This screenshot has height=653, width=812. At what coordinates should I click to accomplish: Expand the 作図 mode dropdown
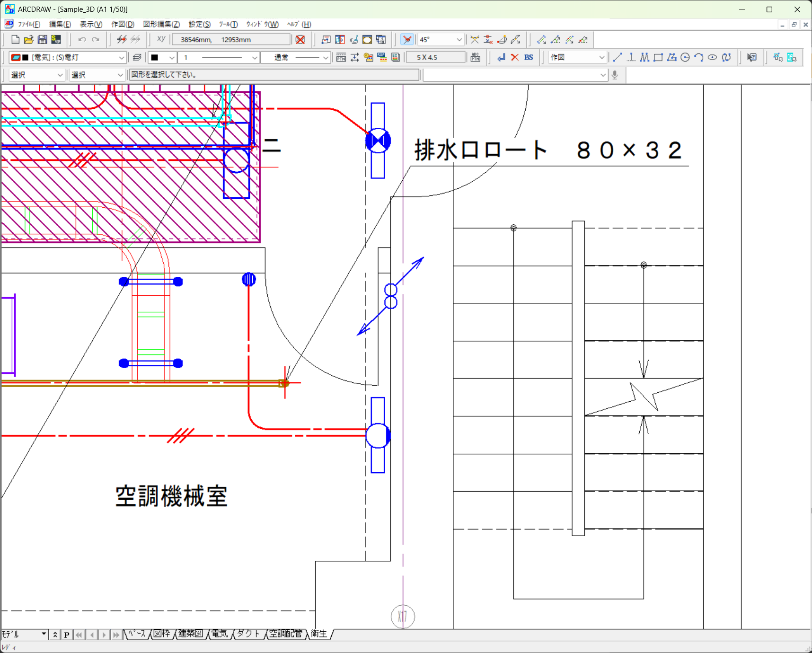(601, 58)
